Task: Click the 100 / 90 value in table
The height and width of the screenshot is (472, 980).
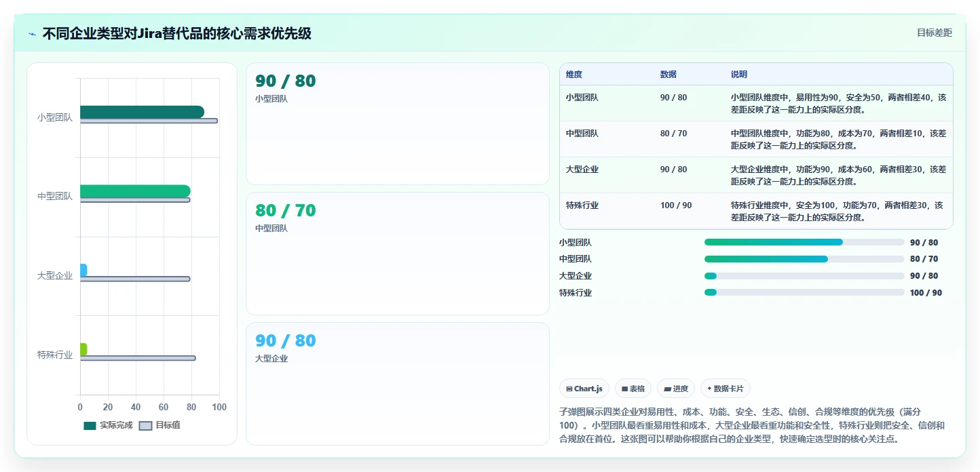Action: [676, 205]
